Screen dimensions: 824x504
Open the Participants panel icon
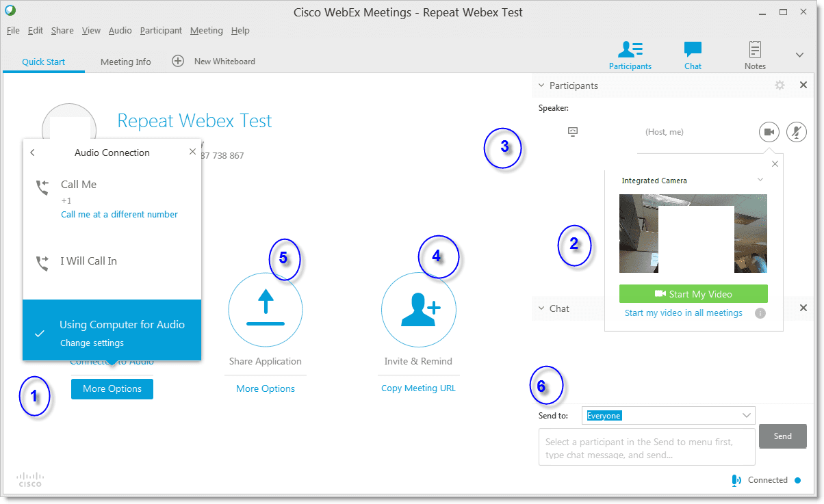coord(630,50)
